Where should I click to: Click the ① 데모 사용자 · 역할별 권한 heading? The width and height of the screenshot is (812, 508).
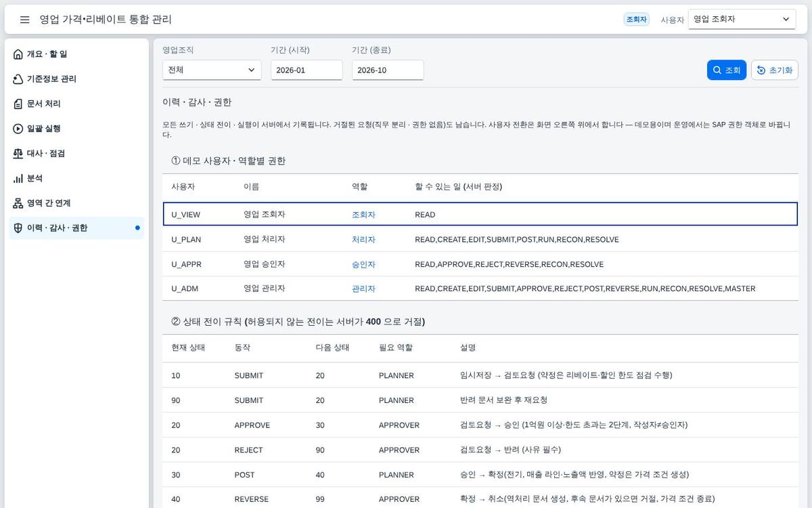228,161
